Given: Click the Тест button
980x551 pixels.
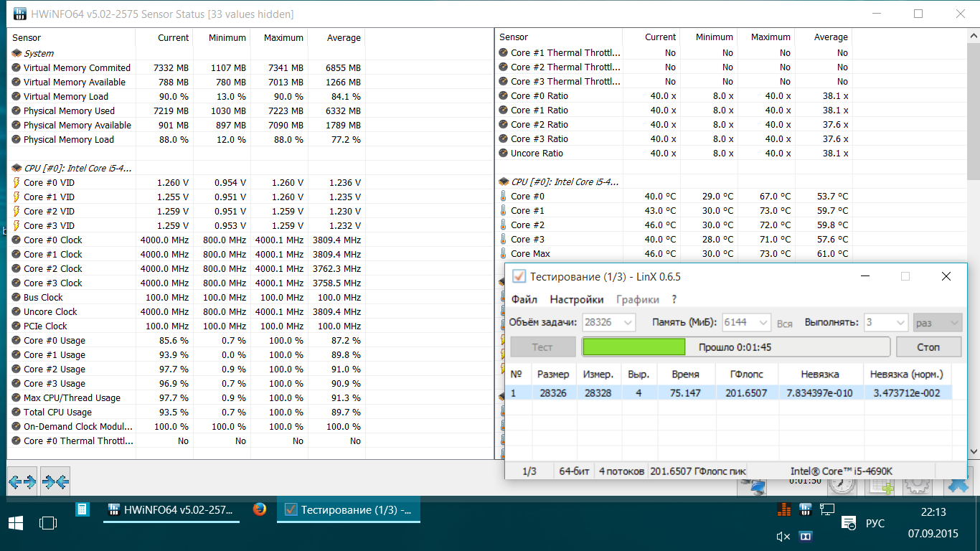Looking at the screenshot, I should tap(542, 347).
